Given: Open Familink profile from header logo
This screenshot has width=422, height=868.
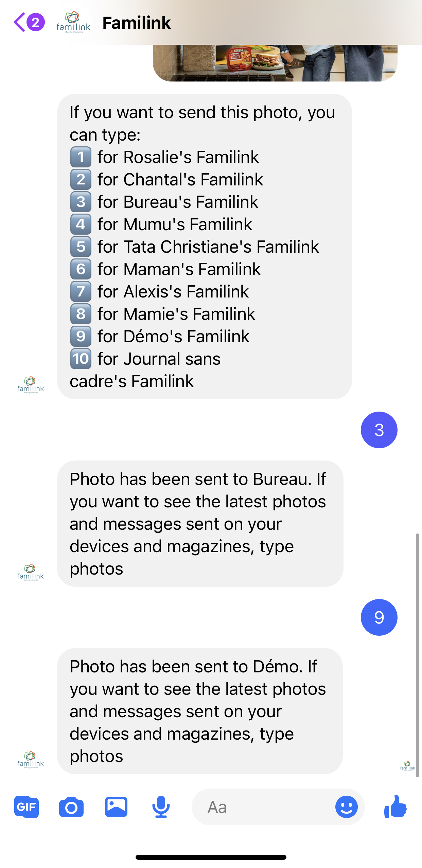Looking at the screenshot, I should pos(73,22).
